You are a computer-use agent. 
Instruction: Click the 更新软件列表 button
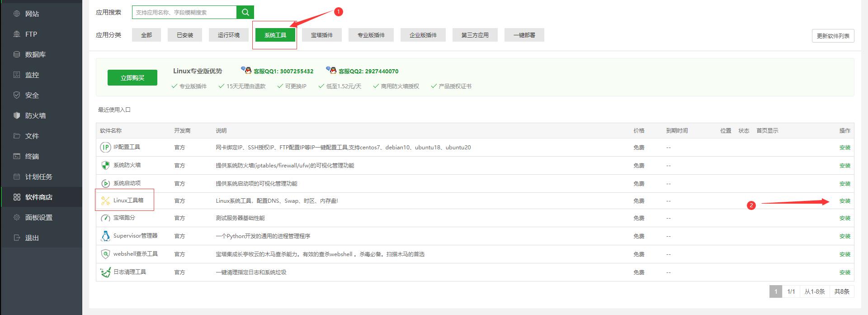(x=833, y=36)
